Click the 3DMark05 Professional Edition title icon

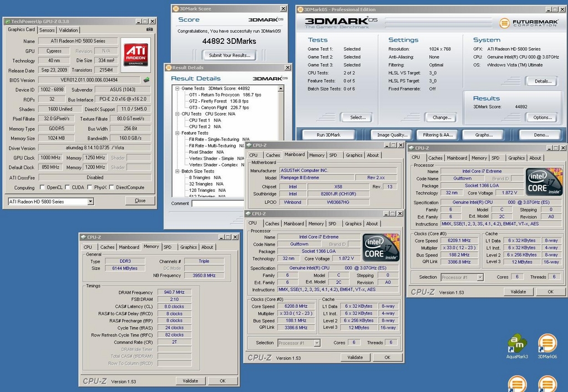click(x=300, y=9)
